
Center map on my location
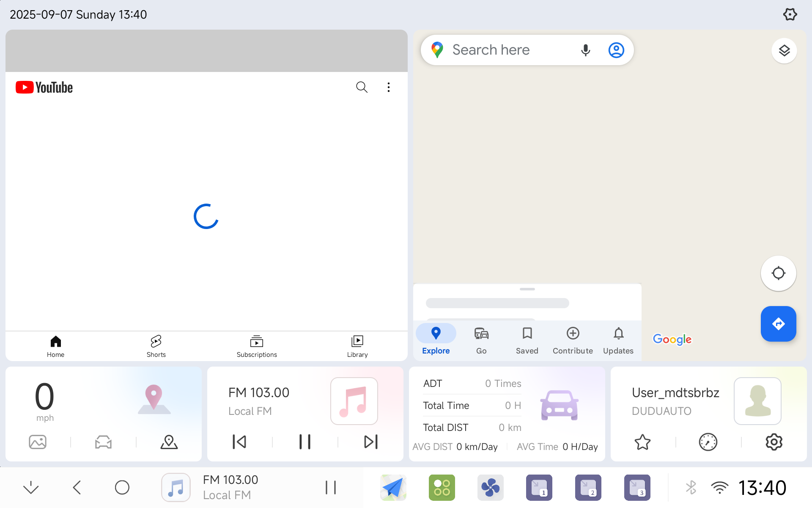(x=778, y=273)
